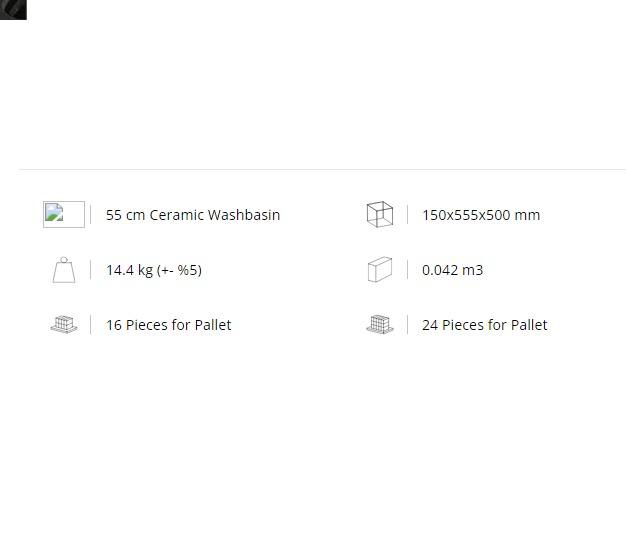Click the pallet icon beside 24 Pieces
The height and width of the screenshot is (552, 626).
380,324
